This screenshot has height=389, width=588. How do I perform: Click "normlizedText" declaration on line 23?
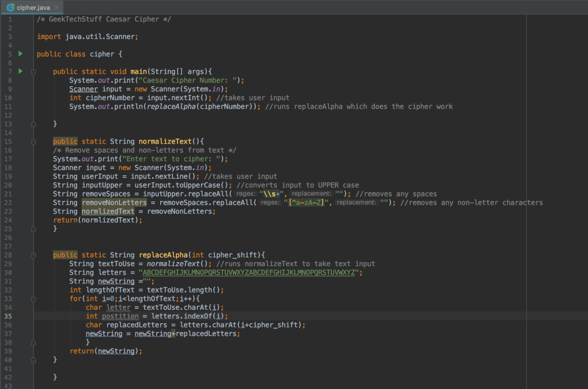(108, 211)
